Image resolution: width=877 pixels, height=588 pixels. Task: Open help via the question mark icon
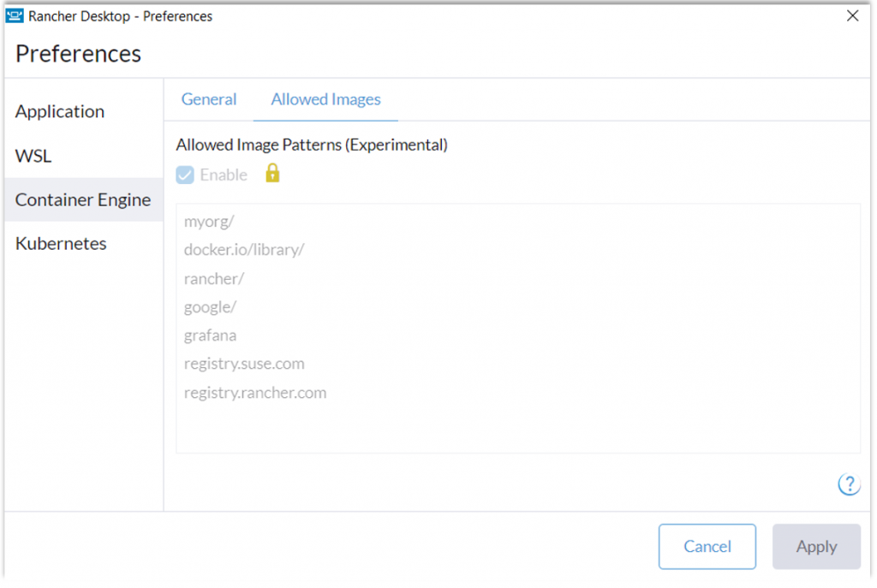pyautogui.click(x=848, y=484)
